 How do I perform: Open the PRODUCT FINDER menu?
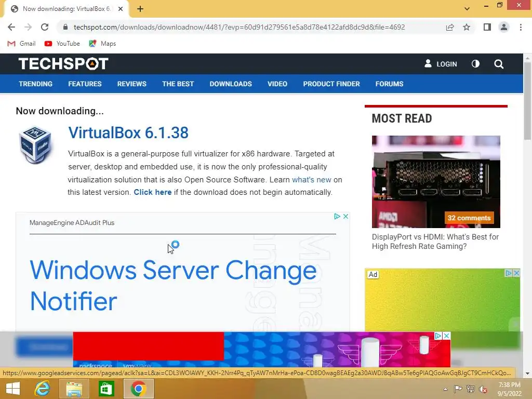pos(331,84)
